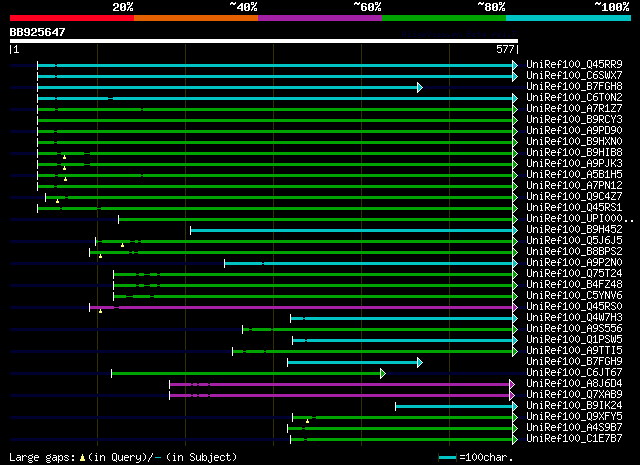640x465 pixels.
Task: Select the UniRef100_A9PJK3 label
Action: [x=574, y=164]
